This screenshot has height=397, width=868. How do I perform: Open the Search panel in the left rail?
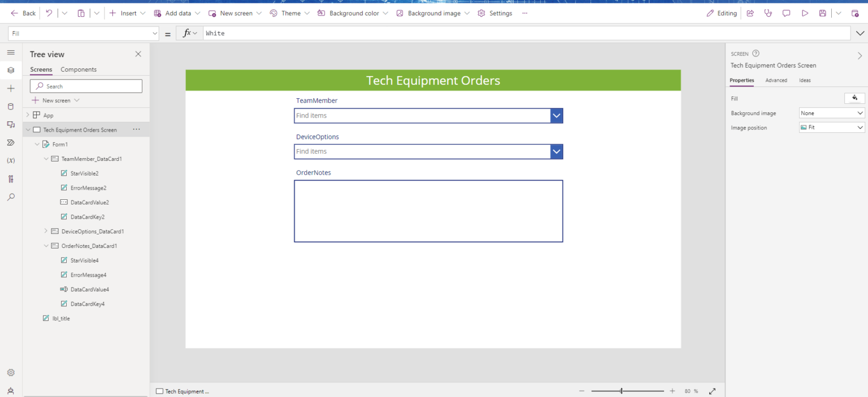pos(11,197)
